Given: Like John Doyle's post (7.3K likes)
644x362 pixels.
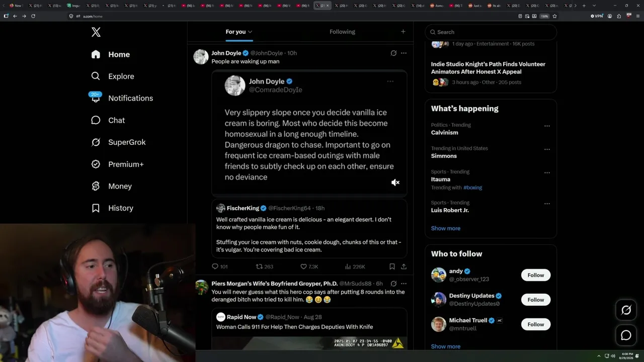Looking at the screenshot, I should click(x=309, y=266).
